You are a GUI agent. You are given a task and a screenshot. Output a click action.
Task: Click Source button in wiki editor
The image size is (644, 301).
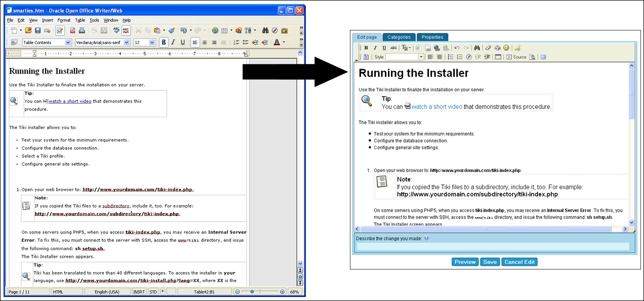click(x=516, y=57)
